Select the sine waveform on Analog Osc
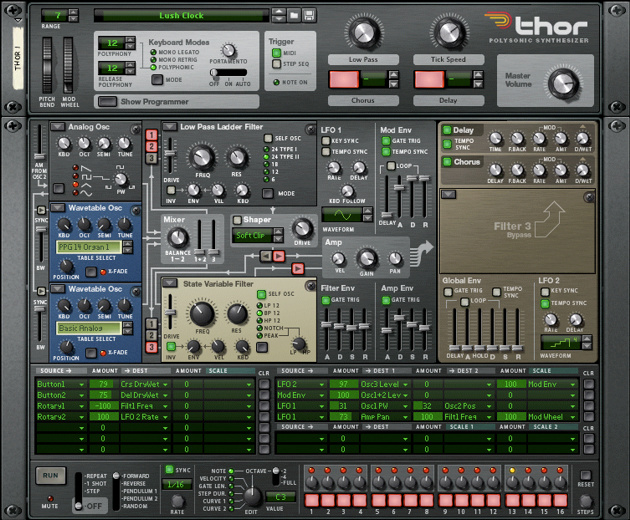 [x=76, y=193]
